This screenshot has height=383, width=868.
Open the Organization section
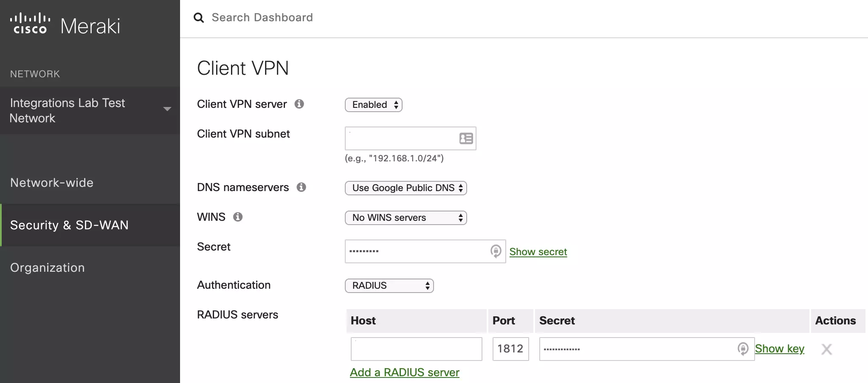47,268
